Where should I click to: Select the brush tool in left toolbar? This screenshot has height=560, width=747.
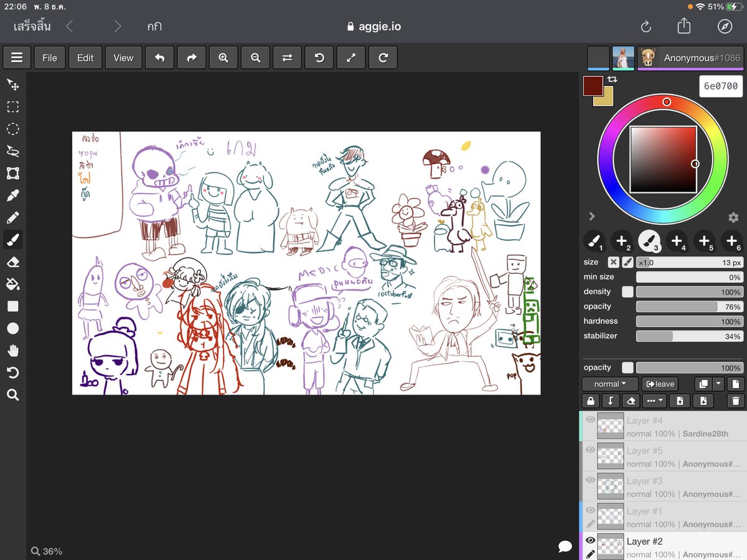[12, 240]
